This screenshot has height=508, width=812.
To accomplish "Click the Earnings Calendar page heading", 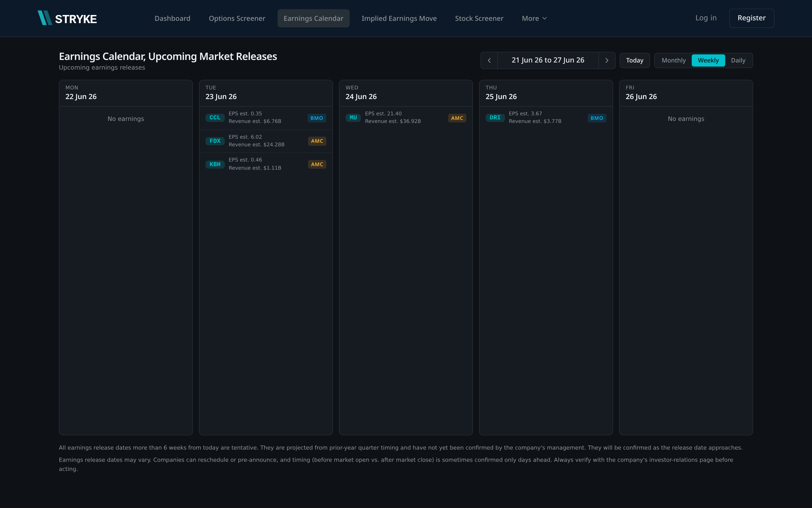I will pyautogui.click(x=168, y=56).
